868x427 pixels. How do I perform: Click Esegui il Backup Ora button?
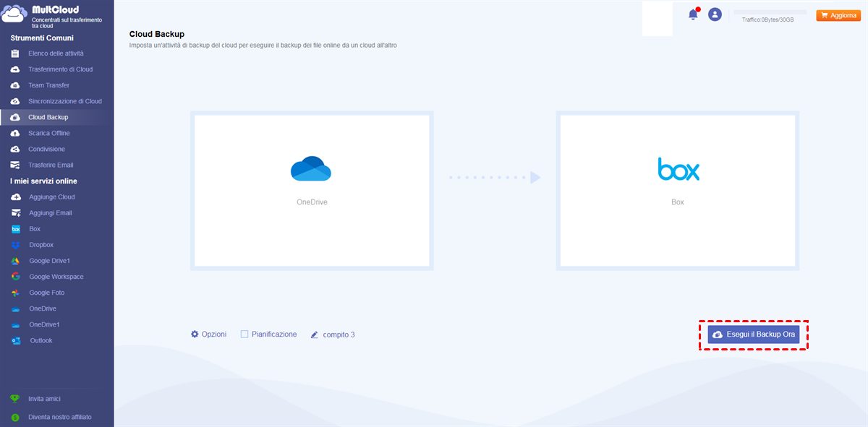click(x=754, y=335)
